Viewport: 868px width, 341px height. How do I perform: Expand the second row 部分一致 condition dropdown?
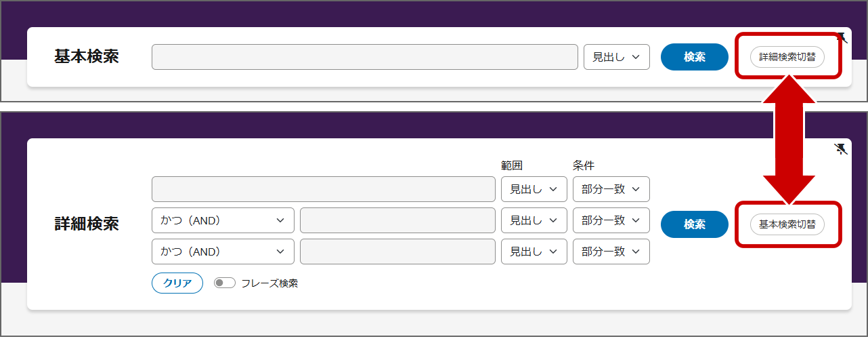click(x=611, y=220)
